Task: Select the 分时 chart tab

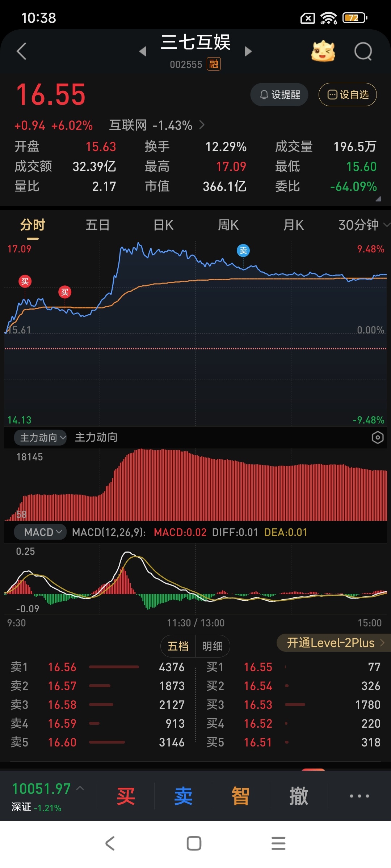Action: click(x=33, y=225)
